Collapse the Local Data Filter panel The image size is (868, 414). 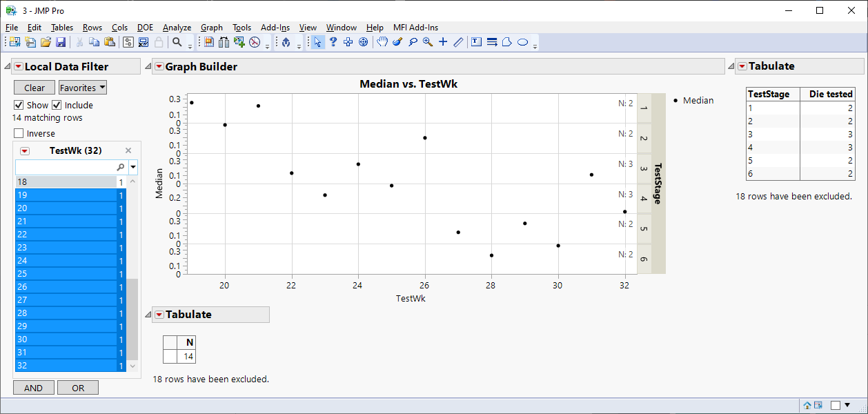(8, 66)
